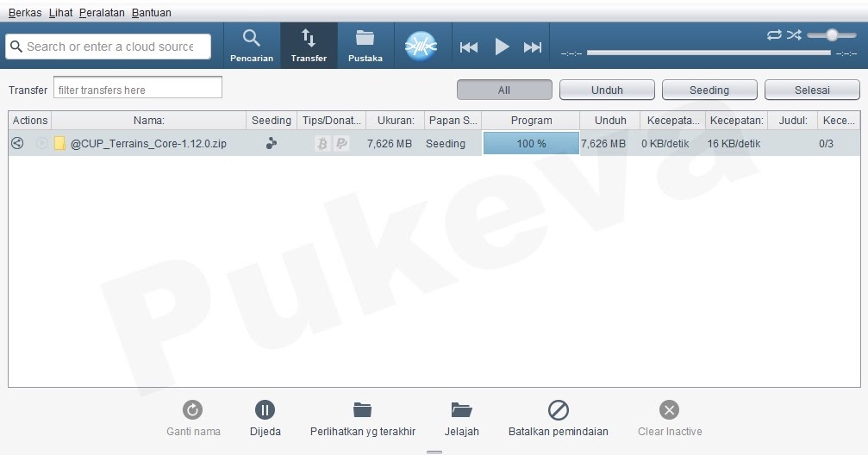Filter transfers by Selesai
The image size is (868, 455).
[812, 90]
